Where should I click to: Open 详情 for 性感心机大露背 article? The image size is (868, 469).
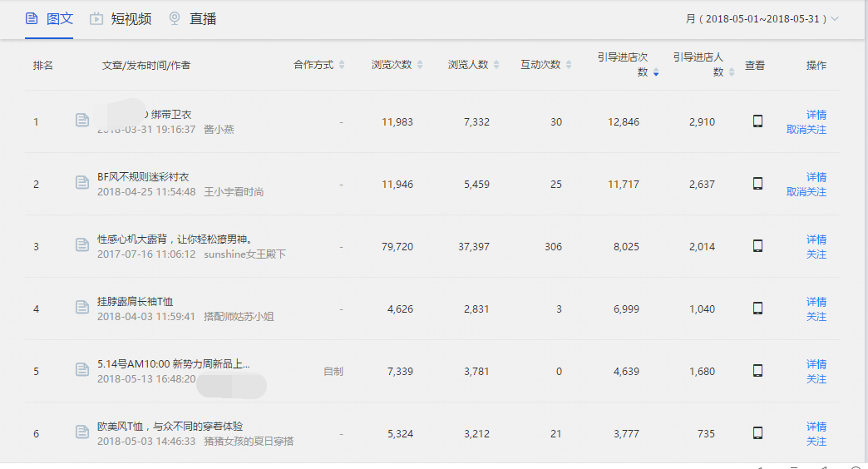click(816, 239)
